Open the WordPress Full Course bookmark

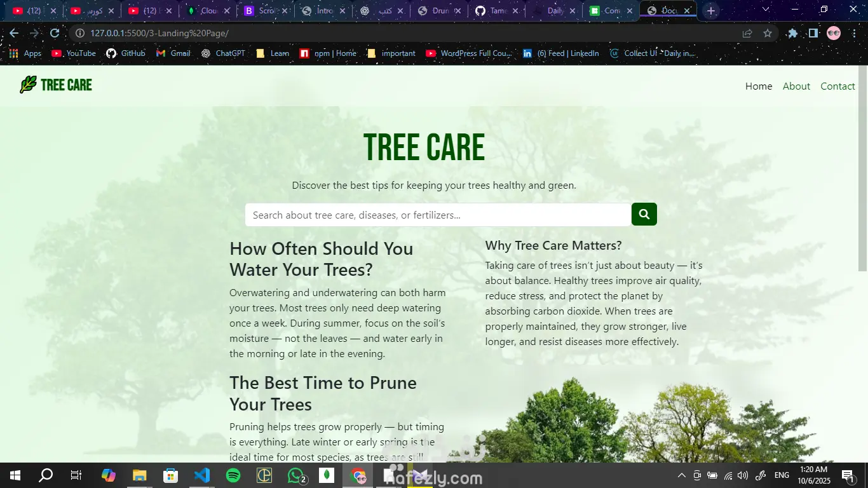point(470,53)
